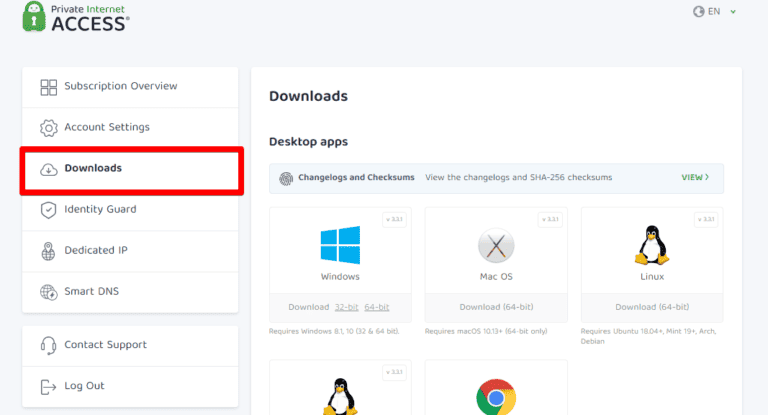Click the Downloads cloud icon
The width and height of the screenshot is (768, 415).
coord(48,169)
